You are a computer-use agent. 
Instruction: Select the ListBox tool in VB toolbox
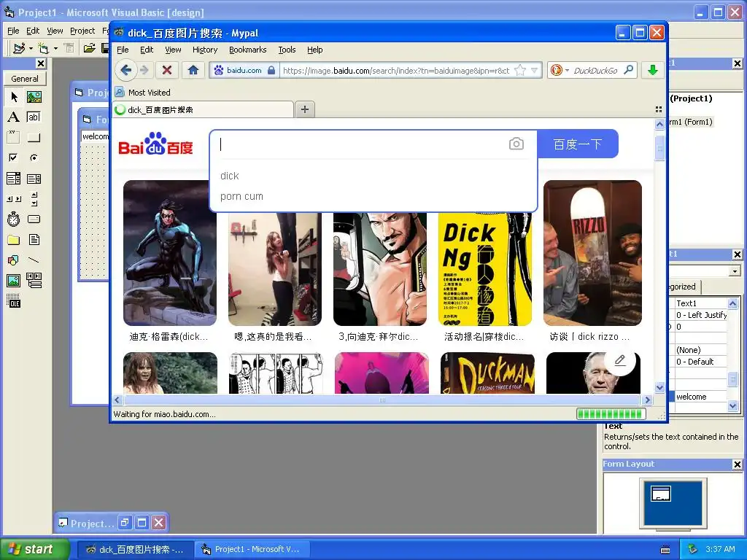[x=34, y=179]
